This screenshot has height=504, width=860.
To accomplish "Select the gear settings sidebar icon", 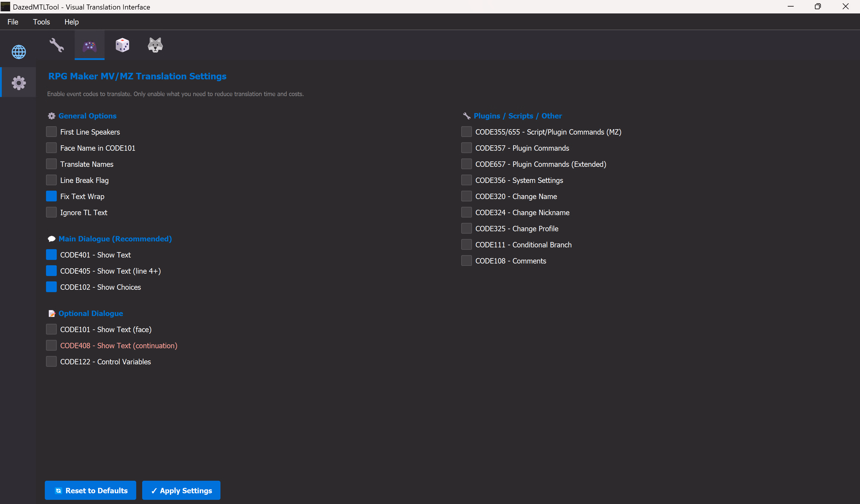I will 19,83.
